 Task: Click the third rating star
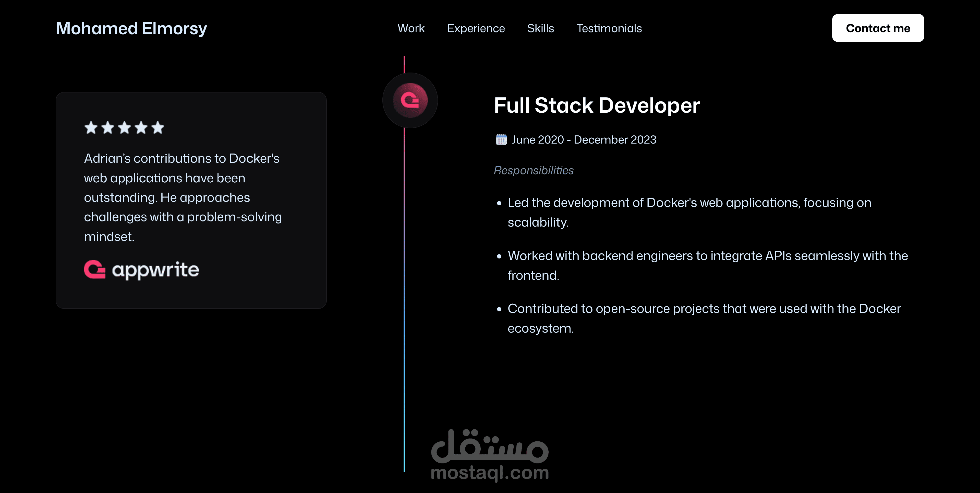(x=124, y=127)
